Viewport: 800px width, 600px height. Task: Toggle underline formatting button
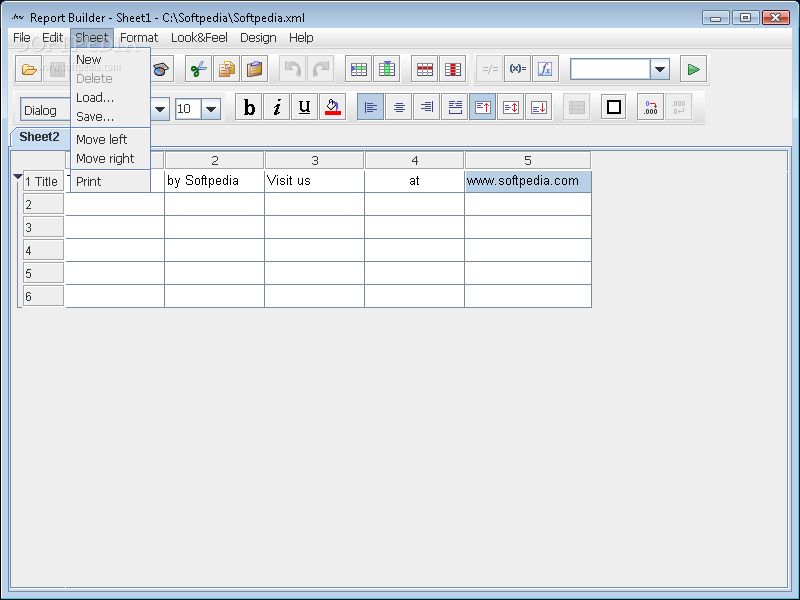pyautogui.click(x=305, y=107)
